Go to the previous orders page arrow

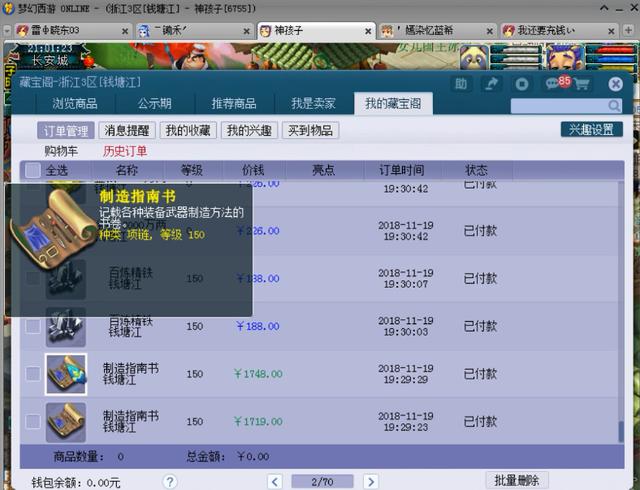tap(275, 482)
